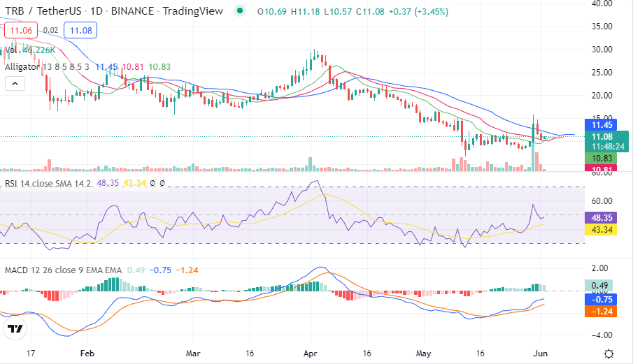Click the O10.69 open value in header

click(272, 12)
